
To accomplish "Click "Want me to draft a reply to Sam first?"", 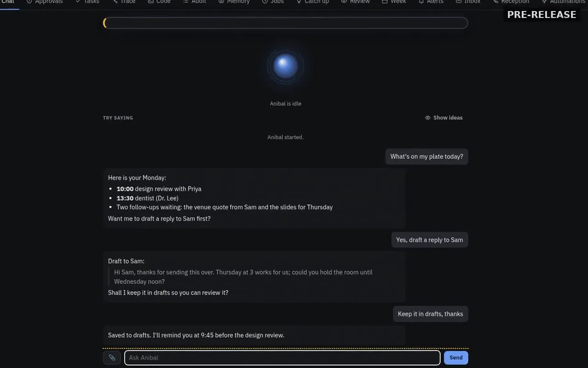I will pyautogui.click(x=159, y=218).
